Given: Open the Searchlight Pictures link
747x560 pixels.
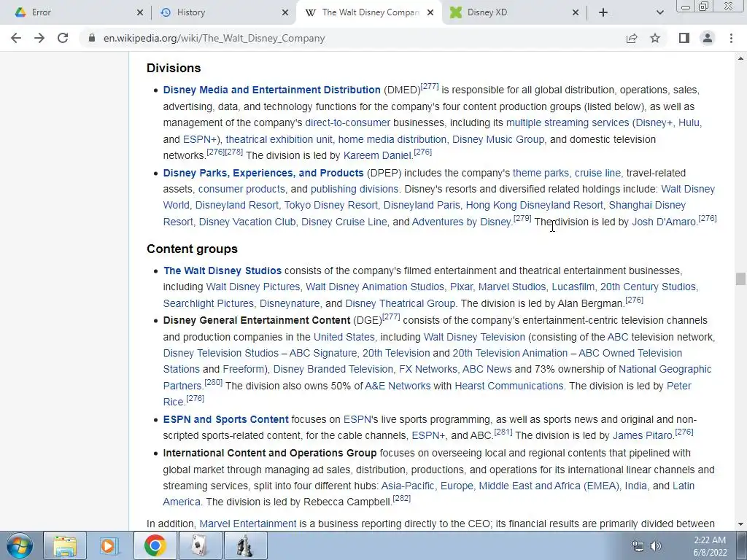Looking at the screenshot, I should click(208, 304).
